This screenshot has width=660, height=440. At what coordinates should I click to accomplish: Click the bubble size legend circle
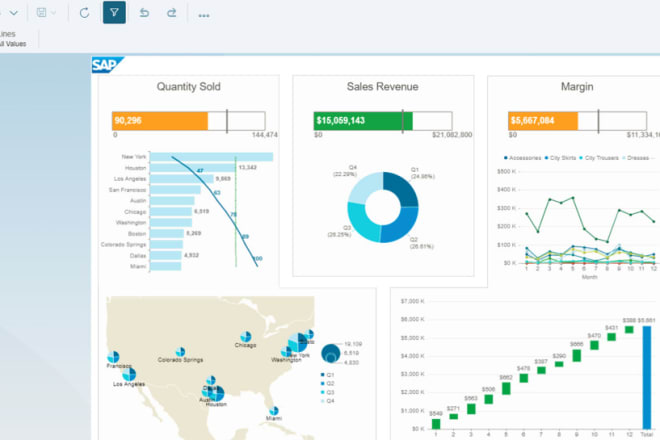pos(331,353)
